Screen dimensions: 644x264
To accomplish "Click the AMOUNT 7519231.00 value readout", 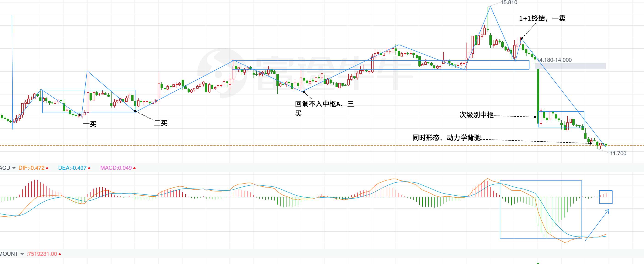I will coord(42,254).
